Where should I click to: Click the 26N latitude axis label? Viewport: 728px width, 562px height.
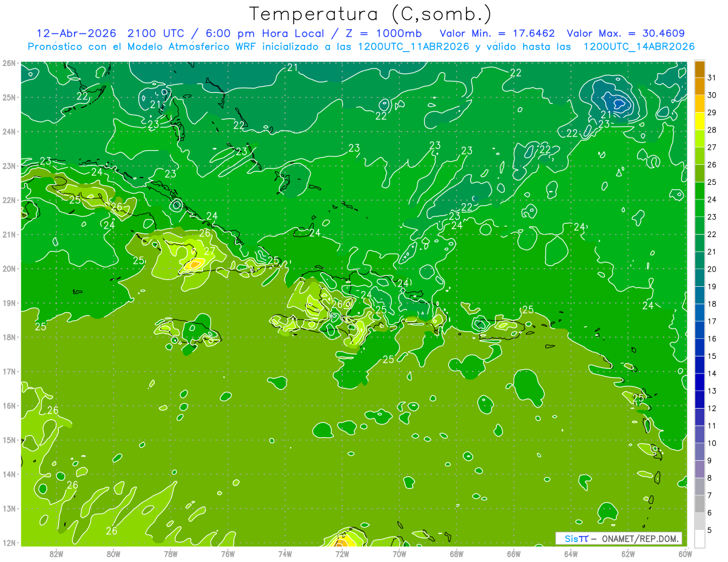point(9,63)
